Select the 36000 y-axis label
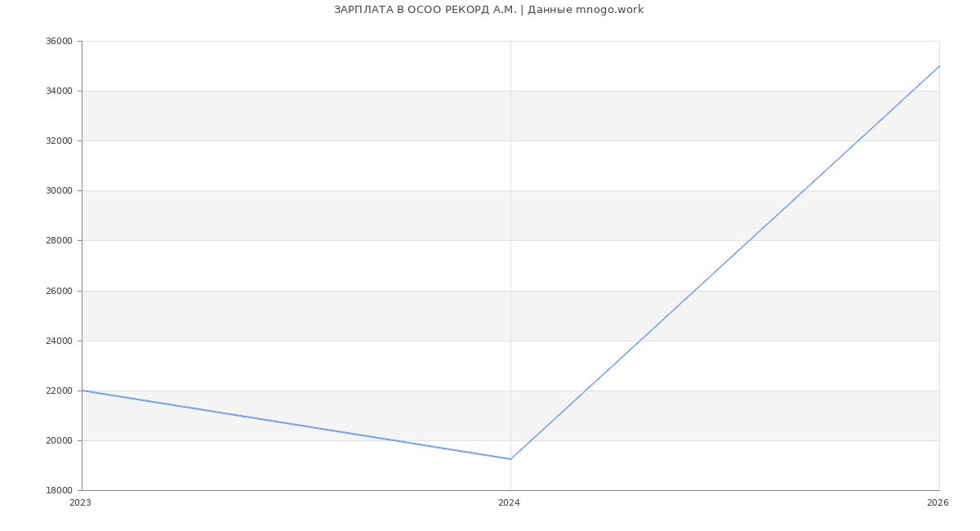980x531 pixels. coord(60,41)
